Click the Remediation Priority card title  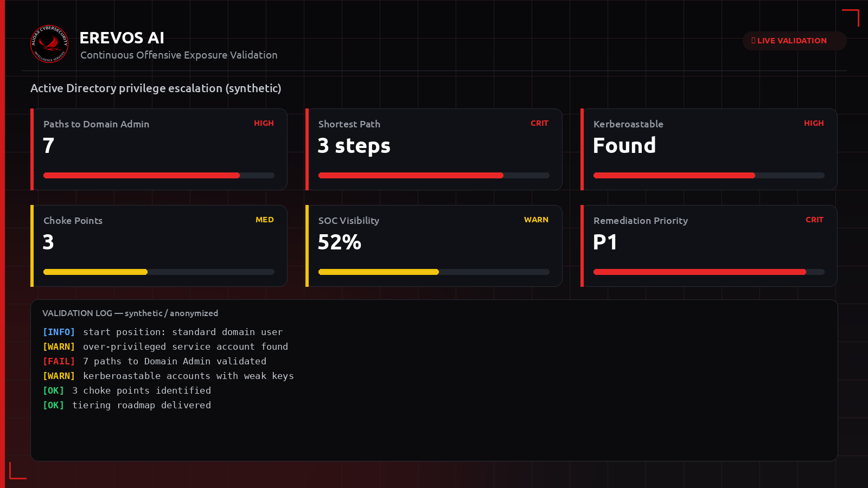641,221
